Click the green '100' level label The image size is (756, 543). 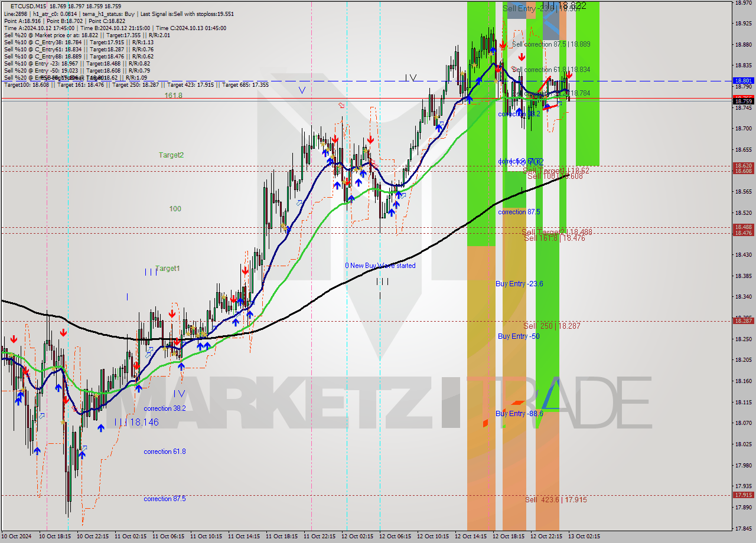pyautogui.click(x=175, y=208)
